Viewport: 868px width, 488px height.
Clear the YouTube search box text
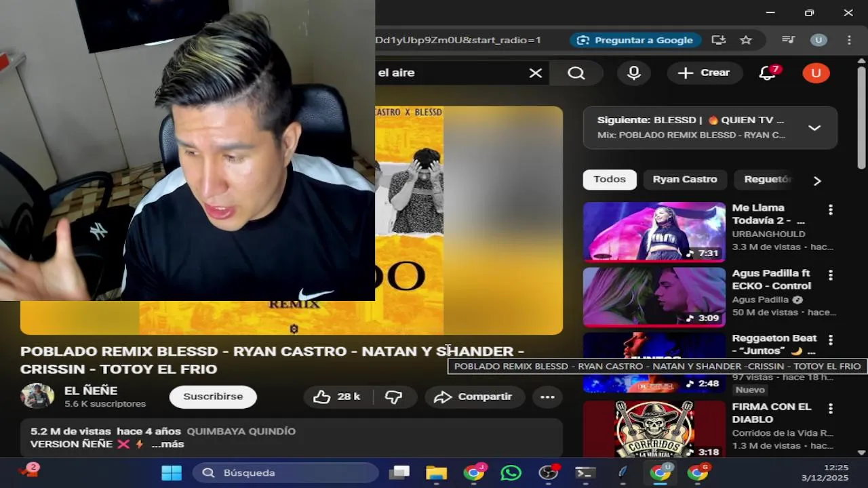(x=536, y=73)
